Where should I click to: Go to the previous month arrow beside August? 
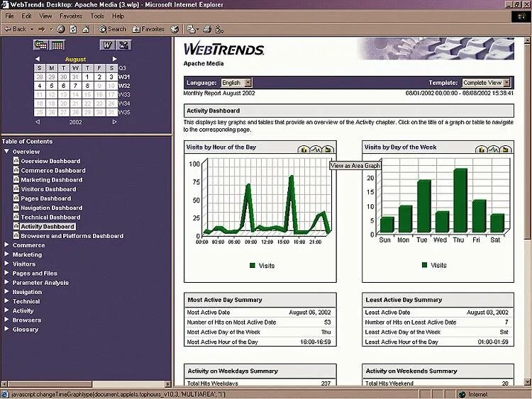tap(38, 59)
